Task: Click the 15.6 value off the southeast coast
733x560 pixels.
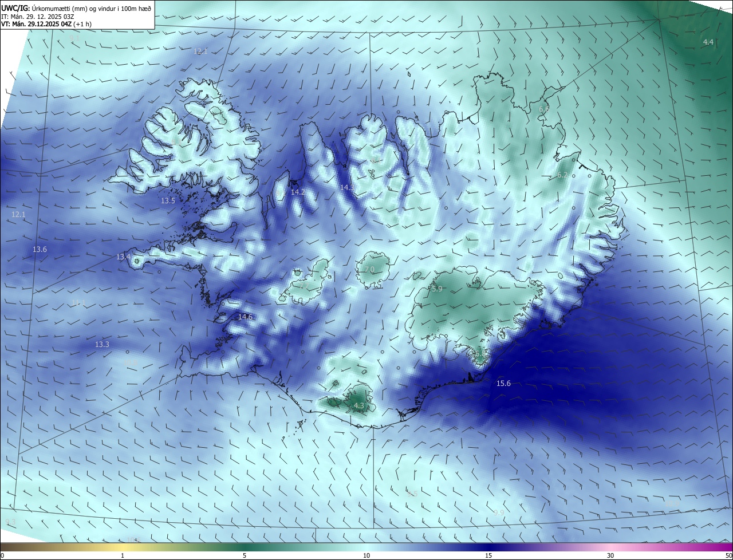Action: (503, 384)
